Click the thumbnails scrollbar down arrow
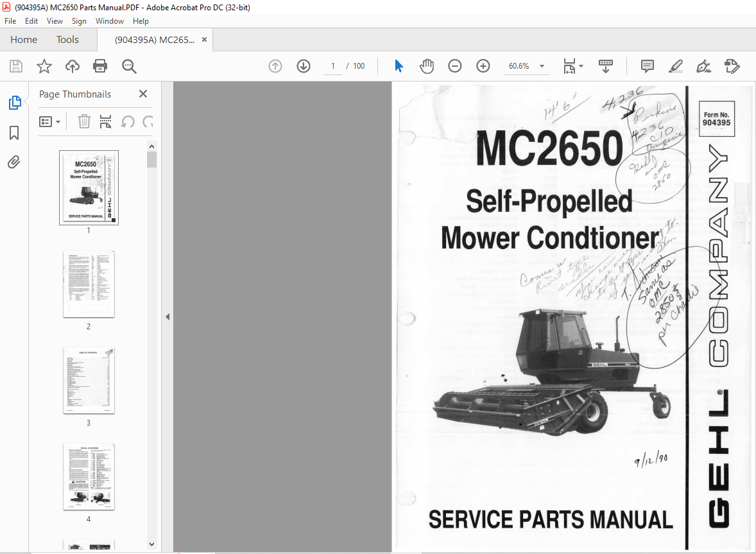 152,544
